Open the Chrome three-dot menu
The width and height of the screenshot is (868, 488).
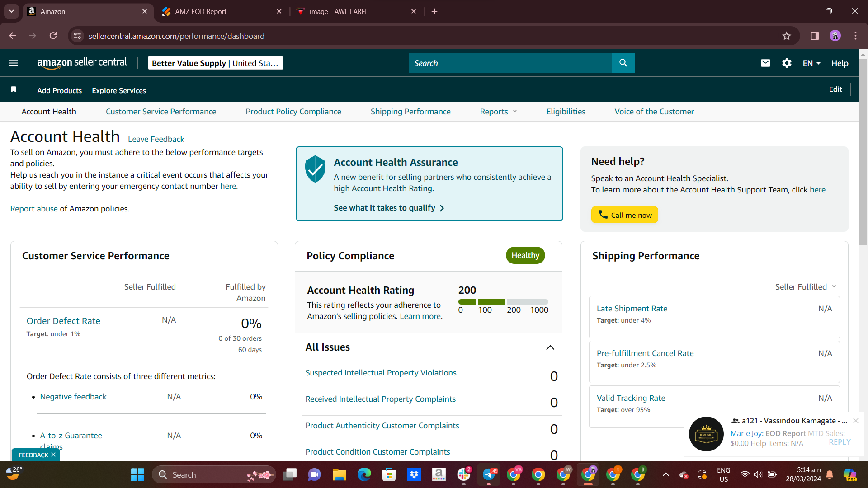(x=855, y=36)
